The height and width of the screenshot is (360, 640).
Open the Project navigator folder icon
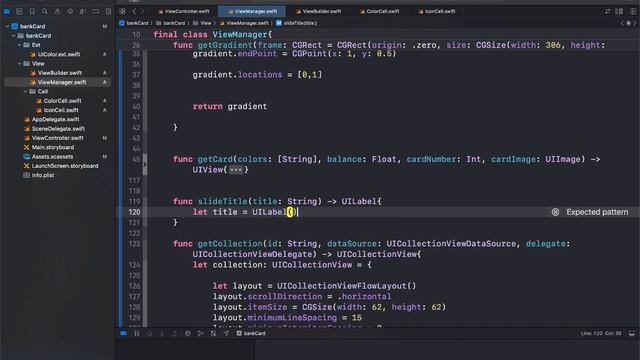[7, 11]
